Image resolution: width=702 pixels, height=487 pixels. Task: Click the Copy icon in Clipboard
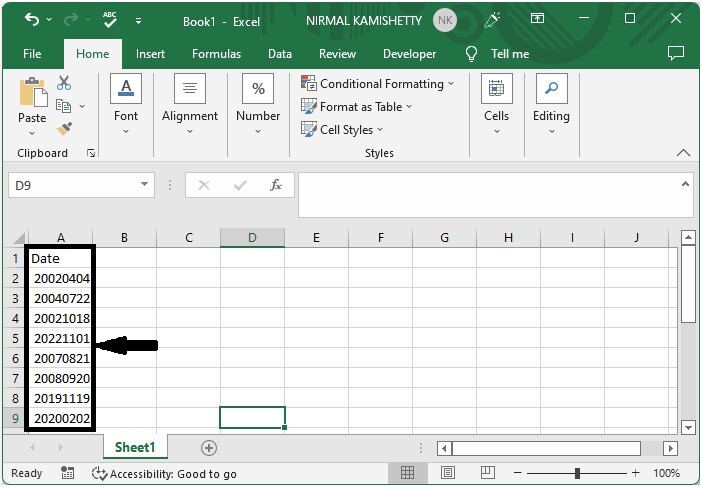pyautogui.click(x=63, y=106)
